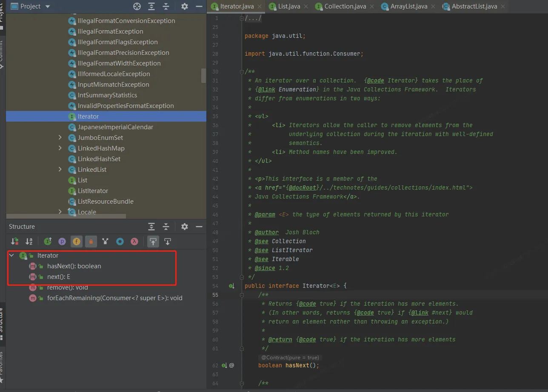
Task: Click ListIterator in @see line
Action: 292,250
